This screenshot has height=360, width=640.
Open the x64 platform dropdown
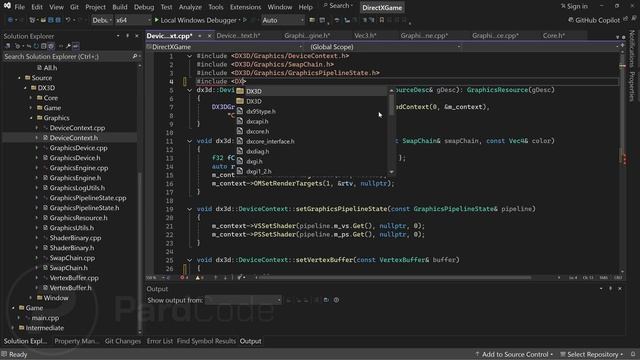click(133, 20)
